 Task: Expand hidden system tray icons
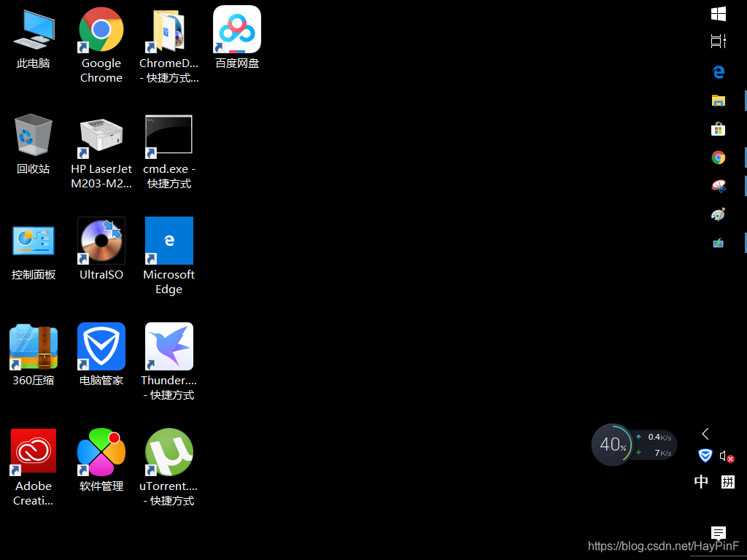click(x=705, y=434)
